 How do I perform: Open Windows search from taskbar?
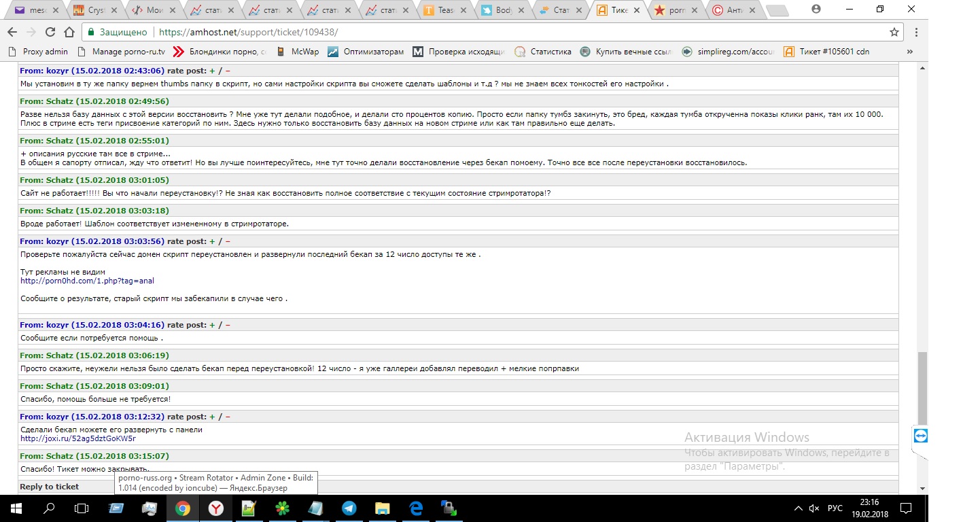click(49, 508)
